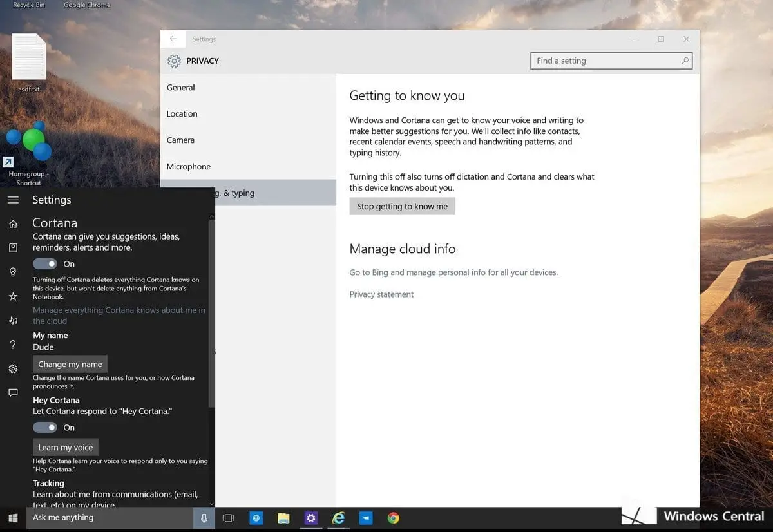This screenshot has height=532, width=773.
Task: Select the Recycle Bin desktop icon
Action: [x=28, y=5]
